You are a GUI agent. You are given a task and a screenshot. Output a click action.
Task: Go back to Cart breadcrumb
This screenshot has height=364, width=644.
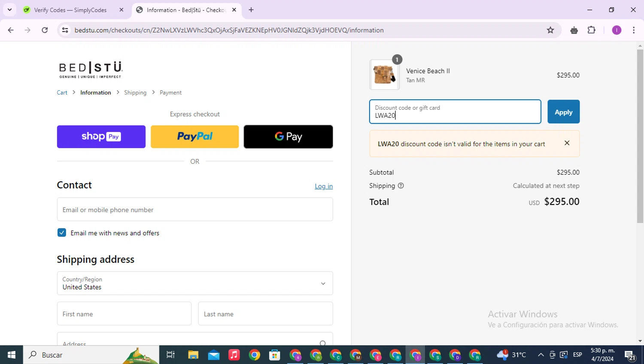coord(62,92)
